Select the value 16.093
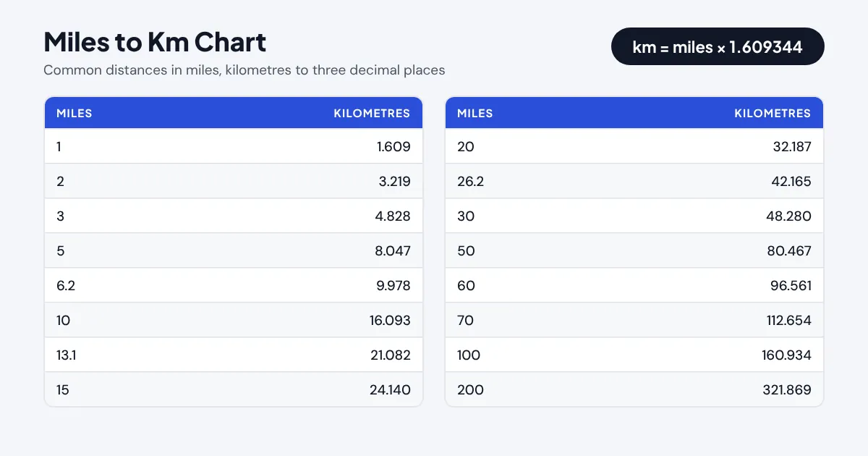 [x=391, y=320]
